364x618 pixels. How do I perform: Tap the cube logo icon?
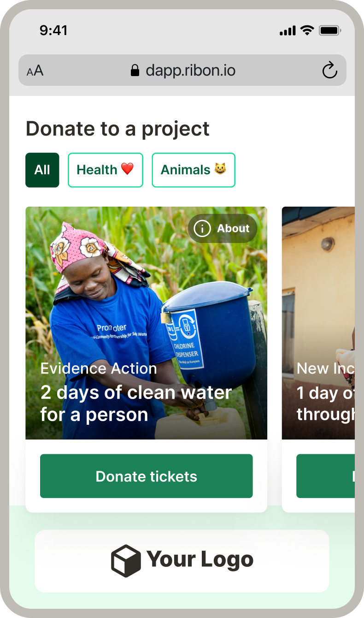tap(126, 560)
